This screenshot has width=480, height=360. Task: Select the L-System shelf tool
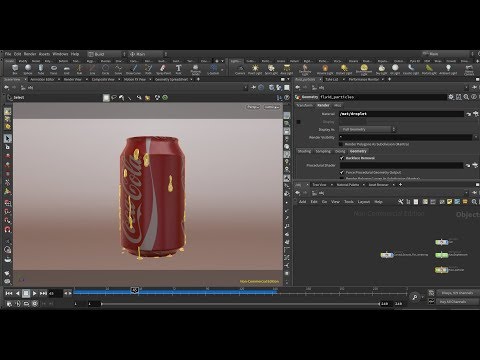[x=213, y=69]
